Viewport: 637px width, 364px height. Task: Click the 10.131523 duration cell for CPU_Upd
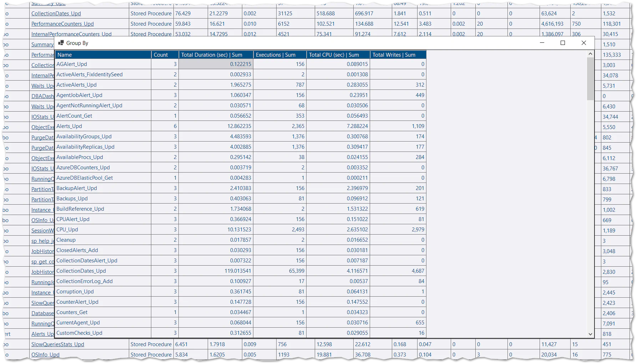[216, 230]
